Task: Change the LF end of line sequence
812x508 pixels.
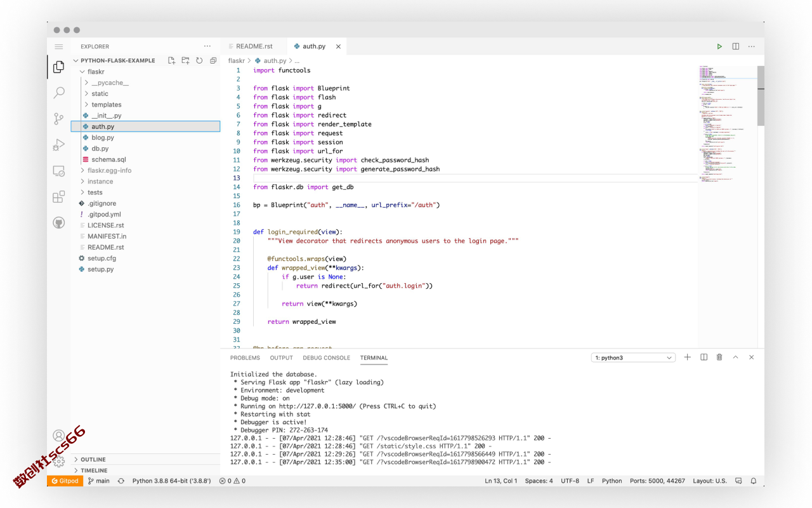Action: (591, 481)
